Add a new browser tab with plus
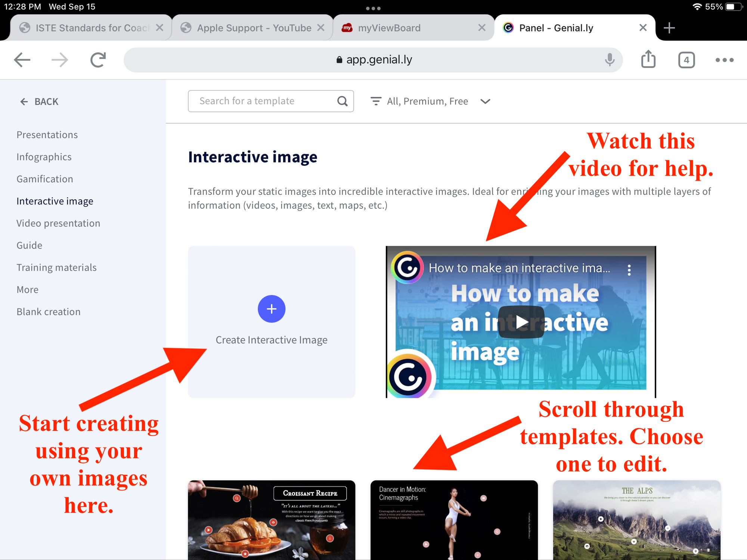The height and width of the screenshot is (560, 747). [669, 28]
